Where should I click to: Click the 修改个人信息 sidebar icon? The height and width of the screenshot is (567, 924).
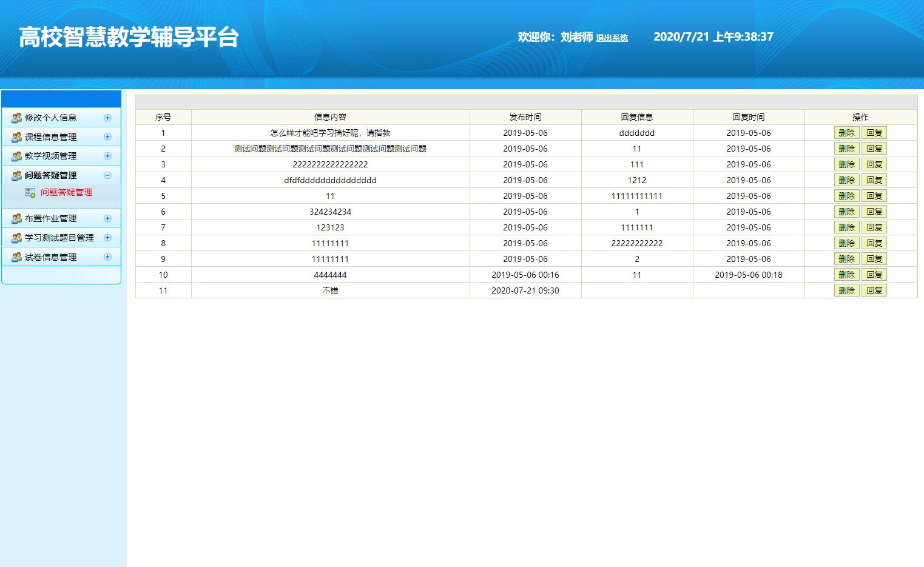pos(16,117)
